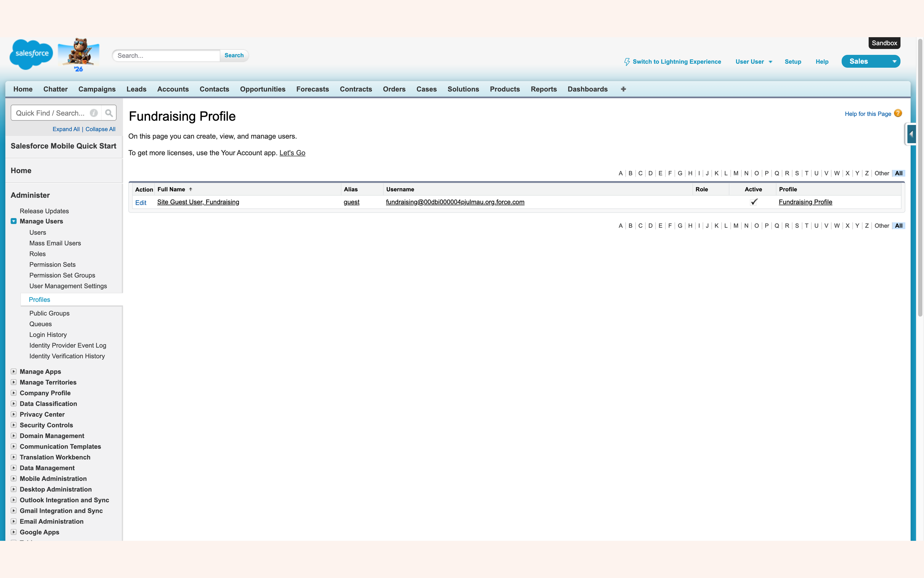
Task: Expand the Manage Apps section
Action: [x=14, y=371]
